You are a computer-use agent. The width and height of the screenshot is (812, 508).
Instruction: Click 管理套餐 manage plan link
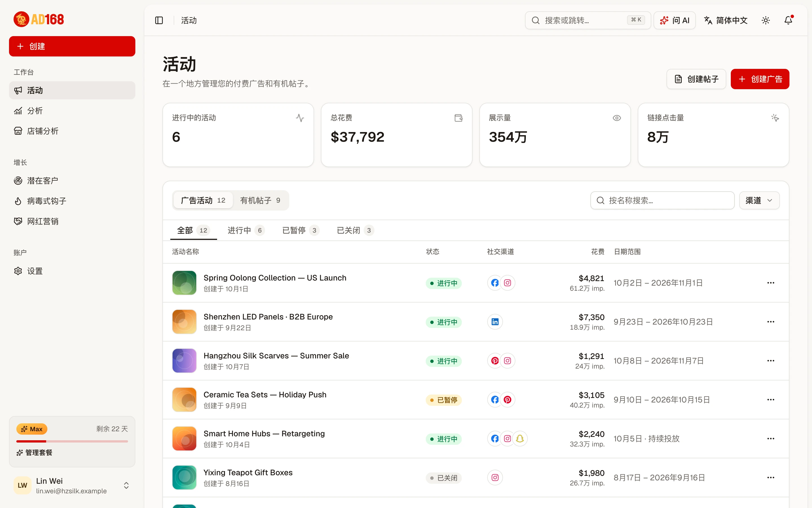[35, 453]
